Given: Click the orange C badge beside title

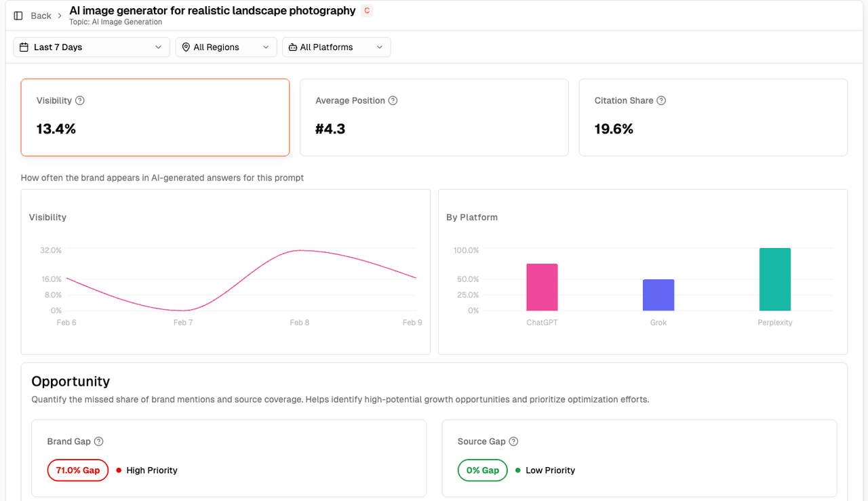Looking at the screenshot, I should click(x=367, y=11).
